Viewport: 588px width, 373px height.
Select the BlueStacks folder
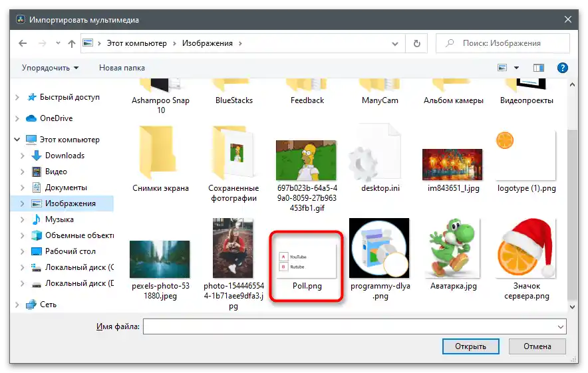(x=234, y=92)
